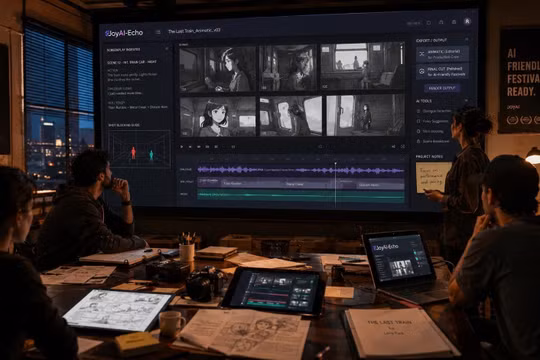Select the Animatic (Editorial) export option

click(442, 54)
